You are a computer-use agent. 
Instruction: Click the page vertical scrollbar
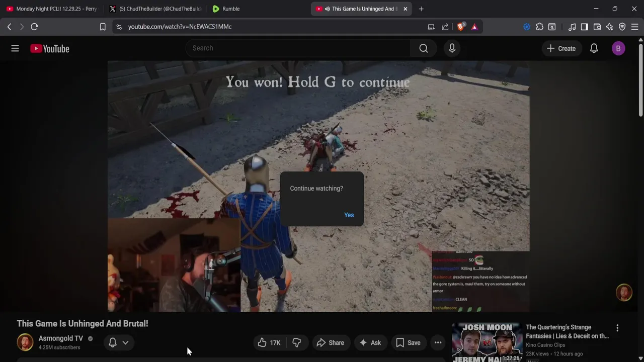click(x=640, y=80)
